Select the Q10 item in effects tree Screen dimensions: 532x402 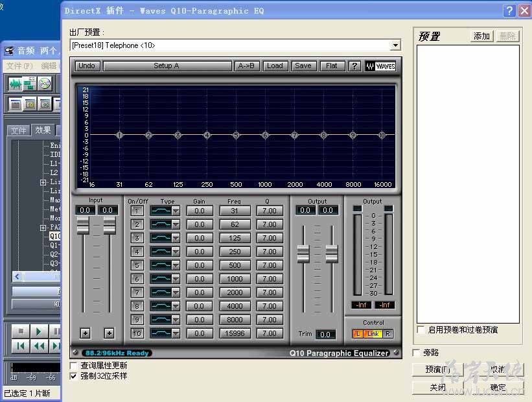point(55,236)
